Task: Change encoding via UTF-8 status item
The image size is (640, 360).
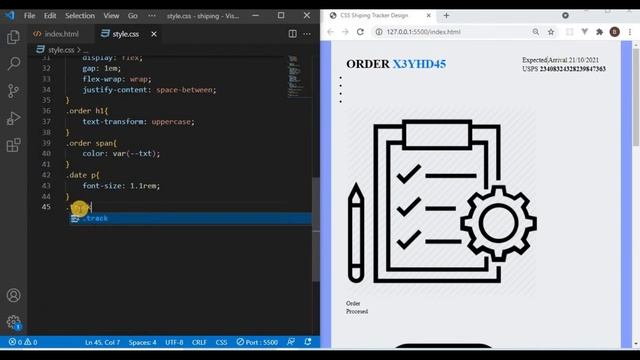Action: click(174, 342)
